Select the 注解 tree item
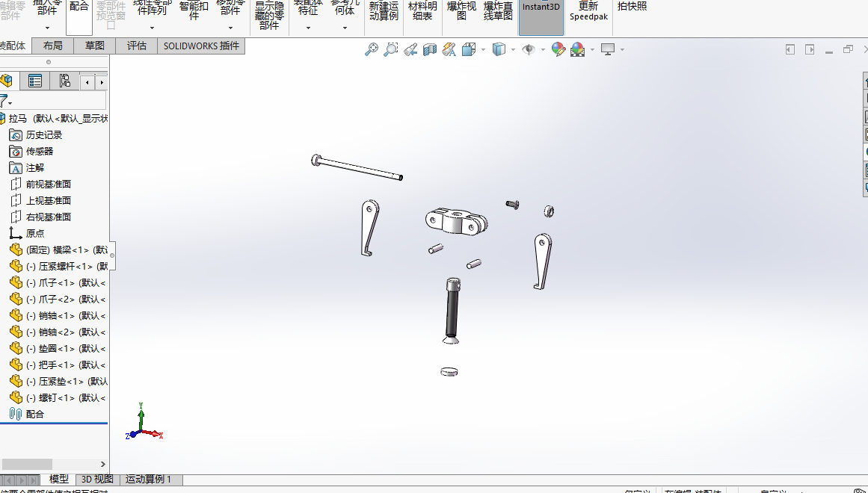This screenshot has width=868, height=493. [34, 167]
